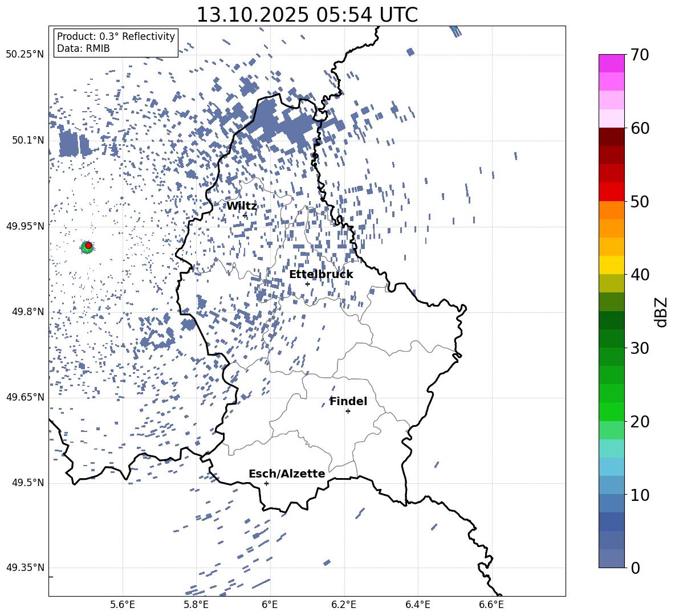Click the 6°E longitude label
The height and width of the screenshot is (616, 675).
pyautogui.click(x=270, y=605)
